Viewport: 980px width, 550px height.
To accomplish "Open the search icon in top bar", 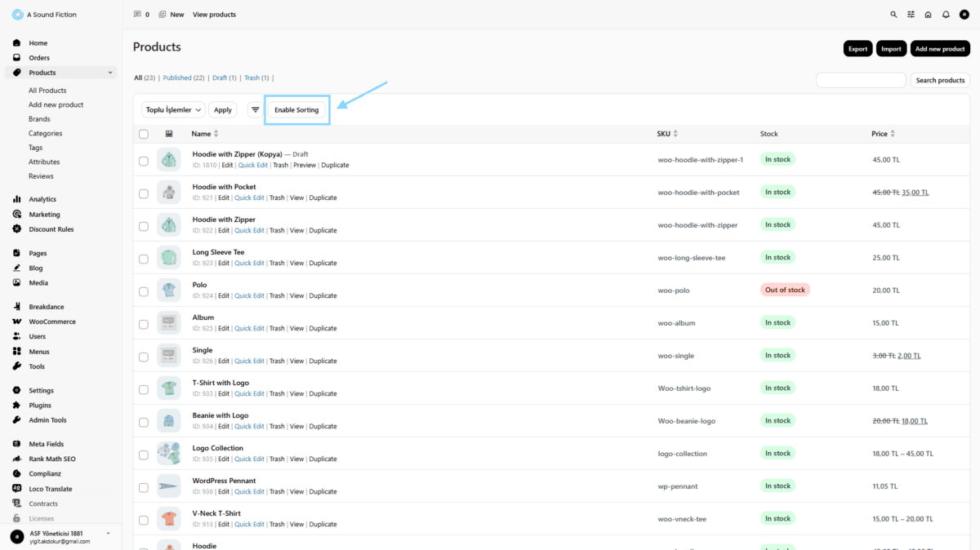I will [x=893, y=15].
